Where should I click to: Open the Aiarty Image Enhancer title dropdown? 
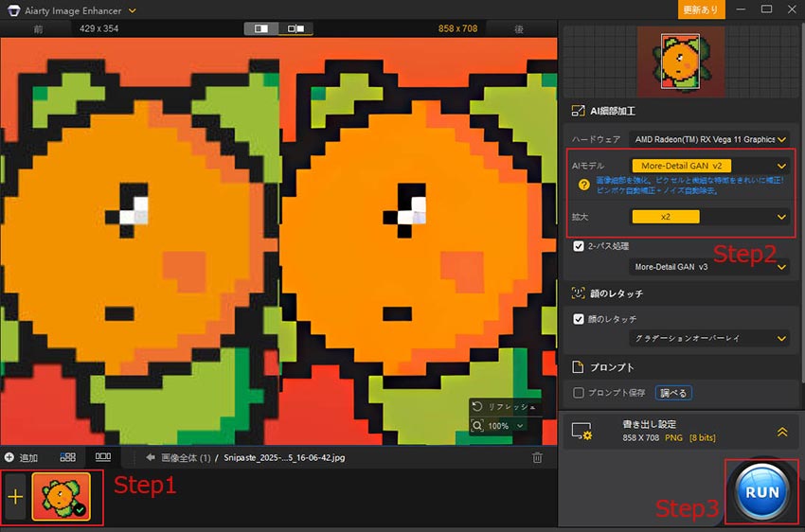coord(132,10)
